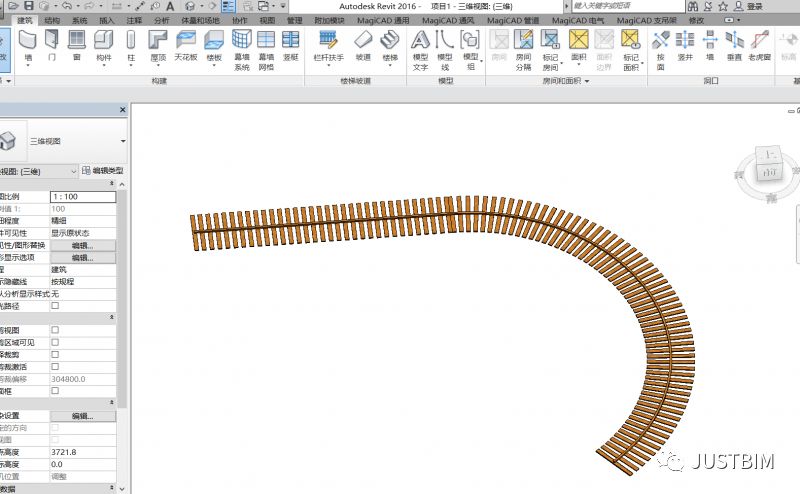Select the Ceiling (天花板) tool
Image resolution: width=800 pixels, height=494 pixels.
[186, 45]
